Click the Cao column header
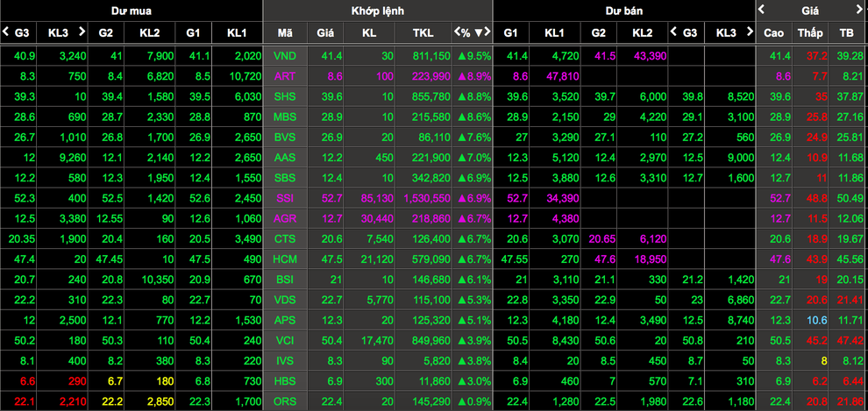868x411 pixels. [x=773, y=33]
